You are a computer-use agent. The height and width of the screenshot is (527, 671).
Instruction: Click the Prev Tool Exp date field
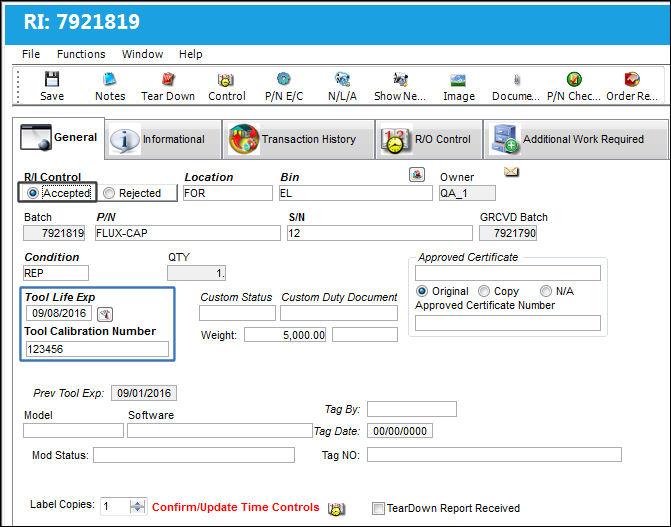pyautogui.click(x=144, y=393)
